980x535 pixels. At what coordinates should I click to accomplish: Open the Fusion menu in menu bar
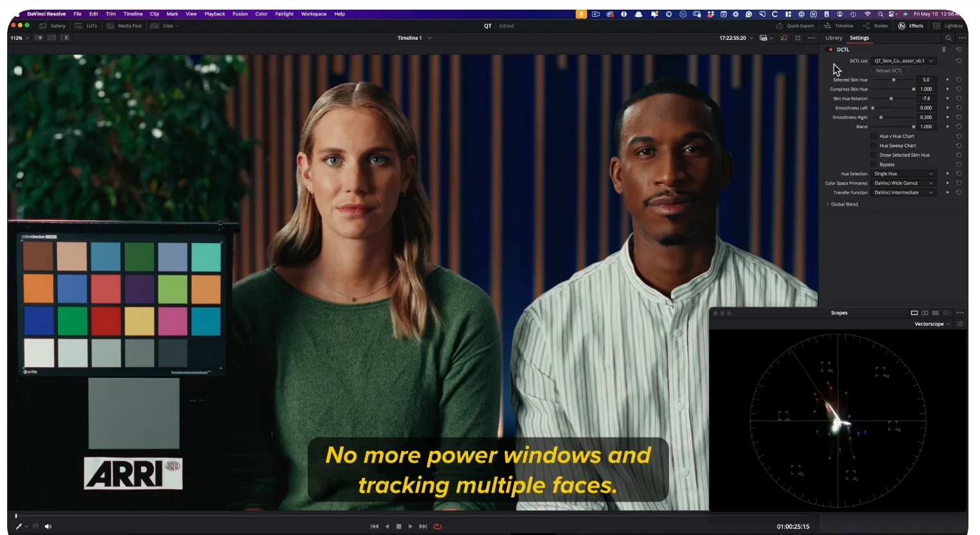coord(240,13)
